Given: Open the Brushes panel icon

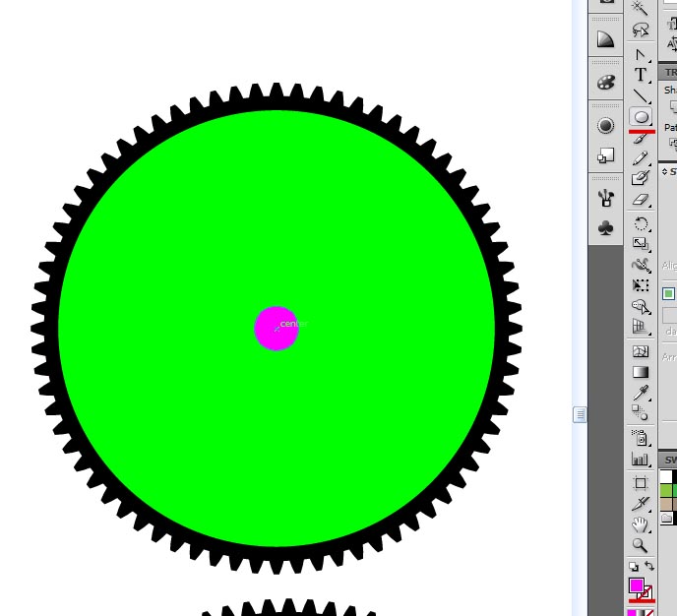Looking at the screenshot, I should coord(605,198).
